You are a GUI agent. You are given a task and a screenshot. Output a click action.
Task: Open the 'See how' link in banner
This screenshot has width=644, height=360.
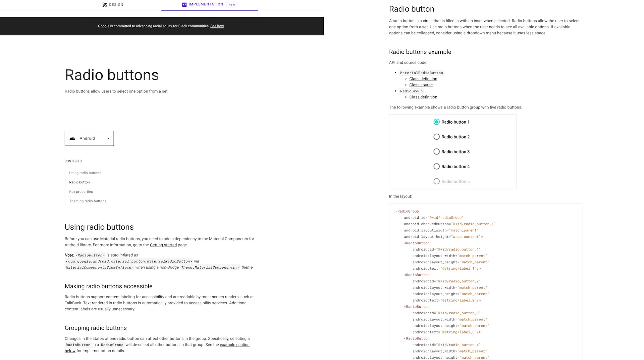[217, 26]
